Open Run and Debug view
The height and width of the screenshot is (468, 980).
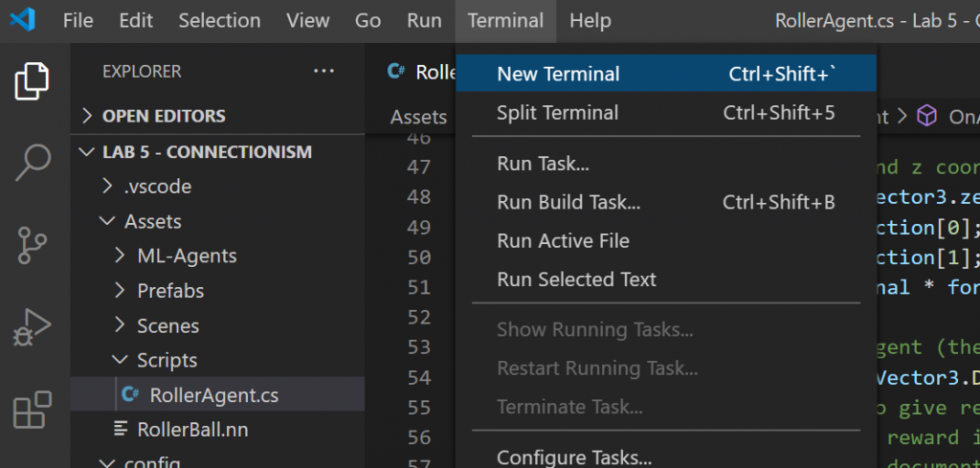32,327
